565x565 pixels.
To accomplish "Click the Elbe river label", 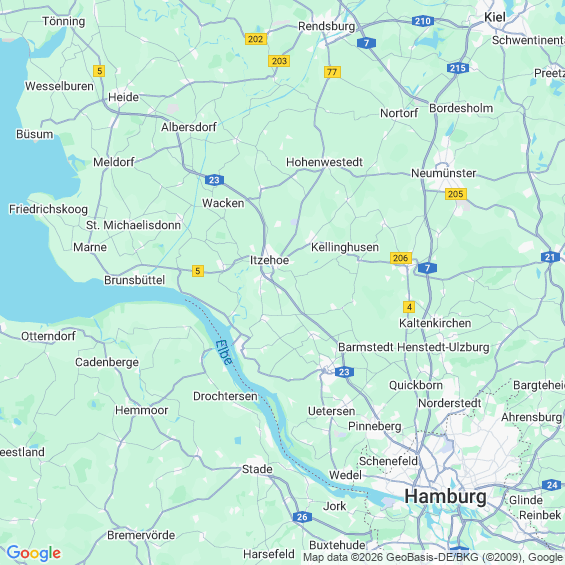I will coord(224,352).
